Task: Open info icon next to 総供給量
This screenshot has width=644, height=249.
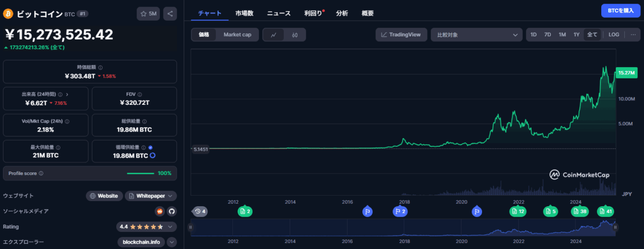Action: coord(144,121)
